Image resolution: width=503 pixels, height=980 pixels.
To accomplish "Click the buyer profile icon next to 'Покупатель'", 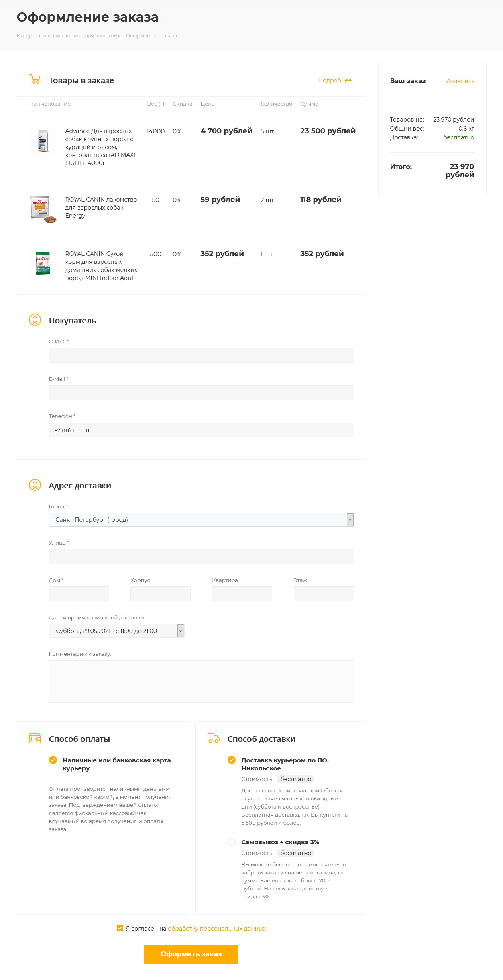I will pos(35,320).
